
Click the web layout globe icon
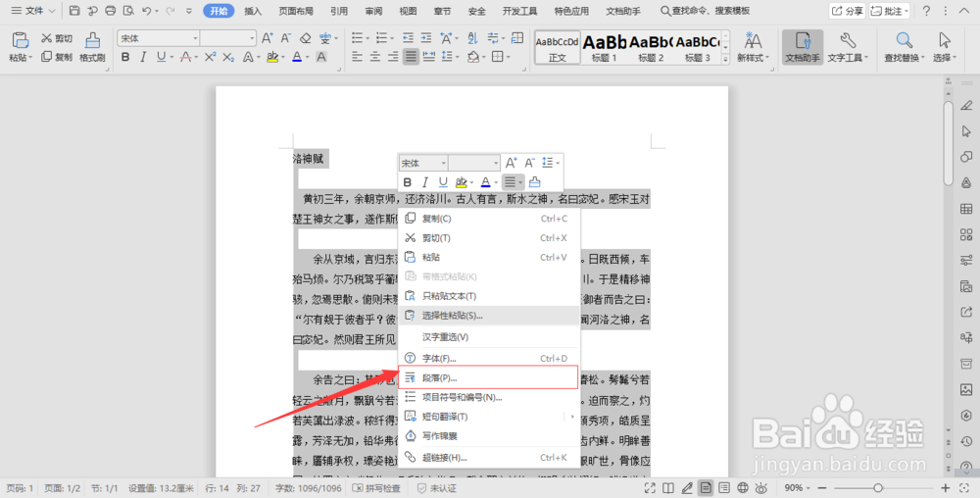tap(743, 488)
